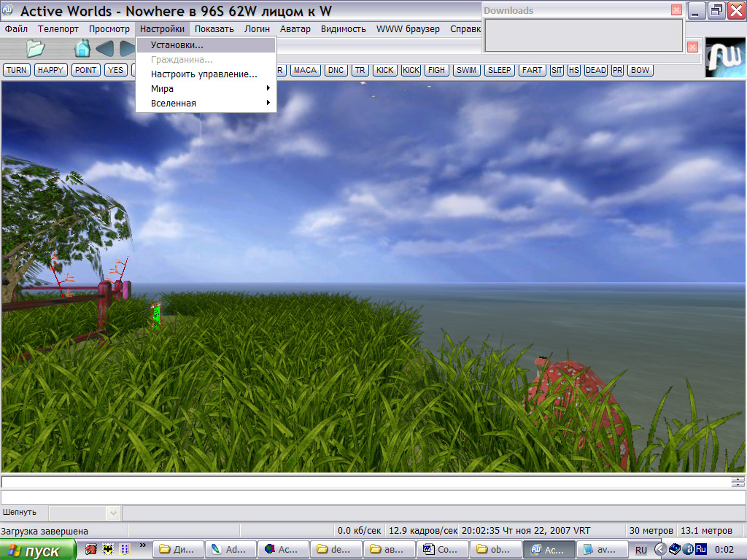
Task: Switch to the Ди... taskbar folder
Action: click(178, 550)
